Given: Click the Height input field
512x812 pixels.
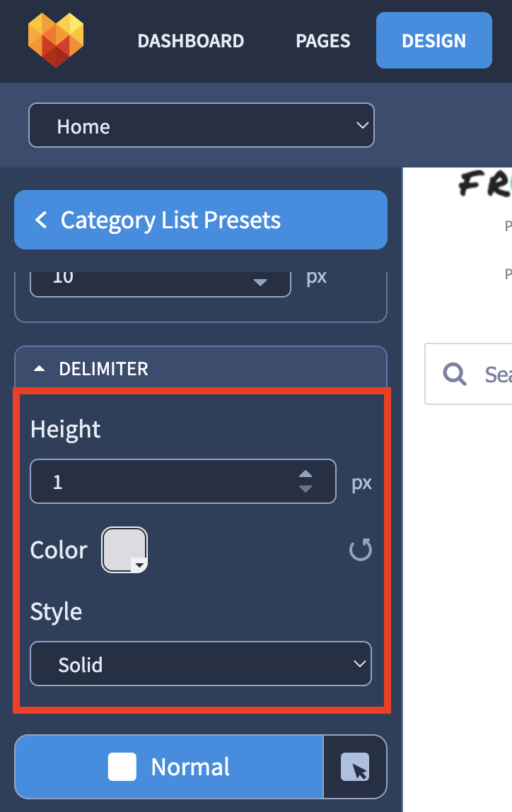Looking at the screenshot, I should tap(183, 481).
